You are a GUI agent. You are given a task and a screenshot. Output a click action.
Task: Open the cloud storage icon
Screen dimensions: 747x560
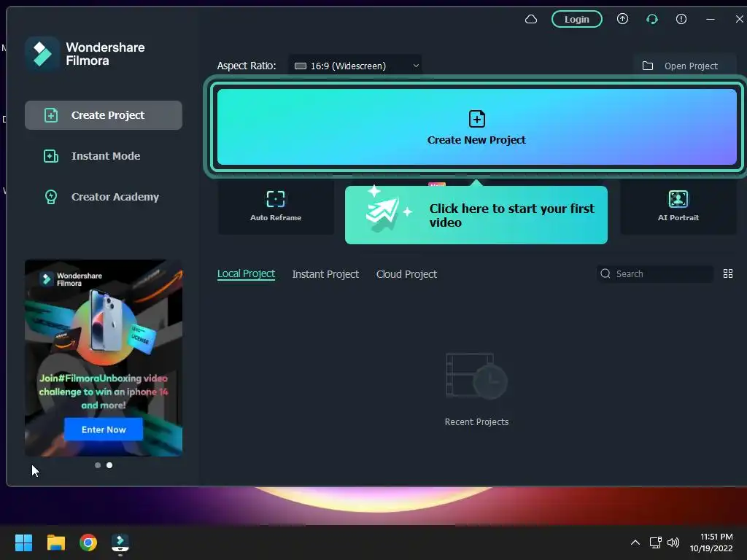click(x=531, y=19)
